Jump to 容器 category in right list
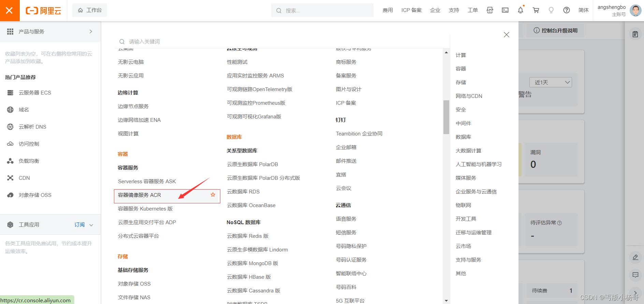 point(461,69)
